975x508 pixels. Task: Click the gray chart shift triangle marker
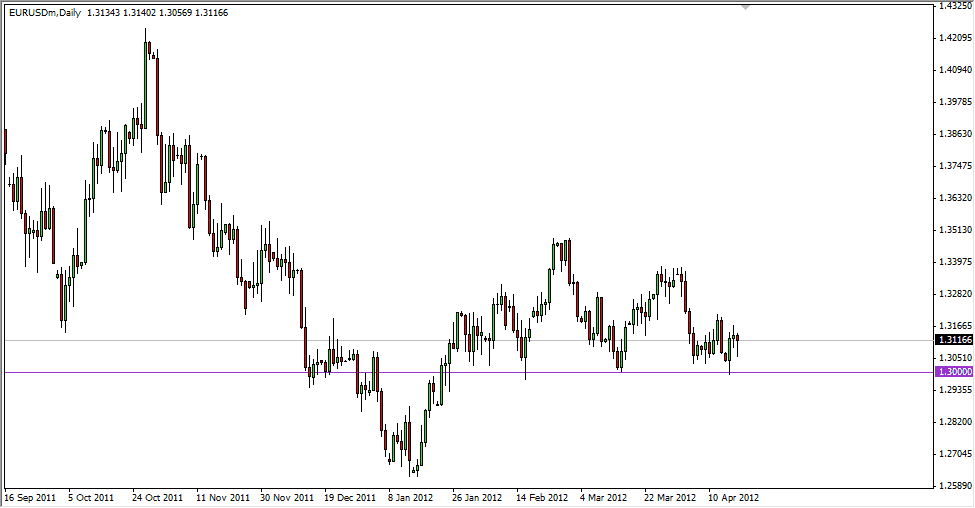(x=744, y=7)
